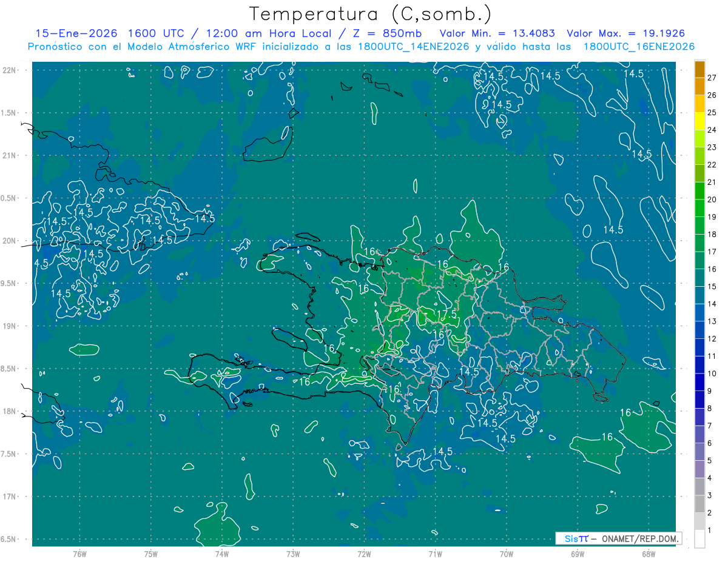Click the "ONAMET/REP.DOM." credit label

point(641,539)
